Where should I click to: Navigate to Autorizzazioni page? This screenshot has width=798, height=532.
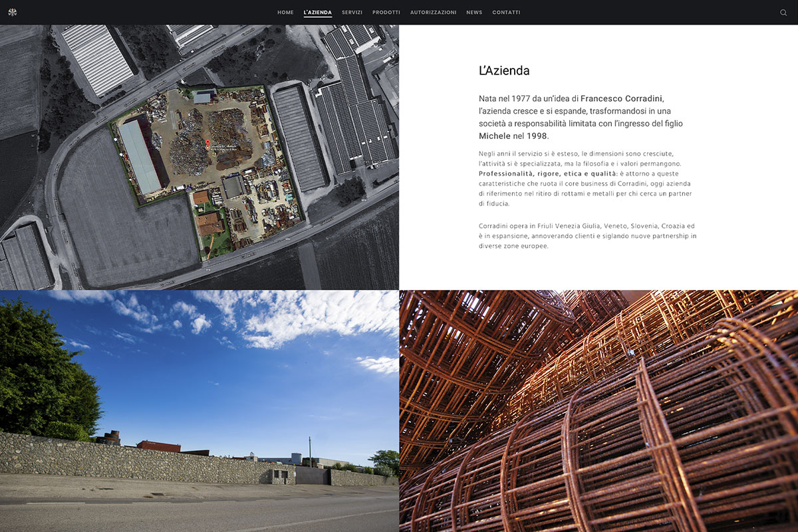pyautogui.click(x=433, y=13)
